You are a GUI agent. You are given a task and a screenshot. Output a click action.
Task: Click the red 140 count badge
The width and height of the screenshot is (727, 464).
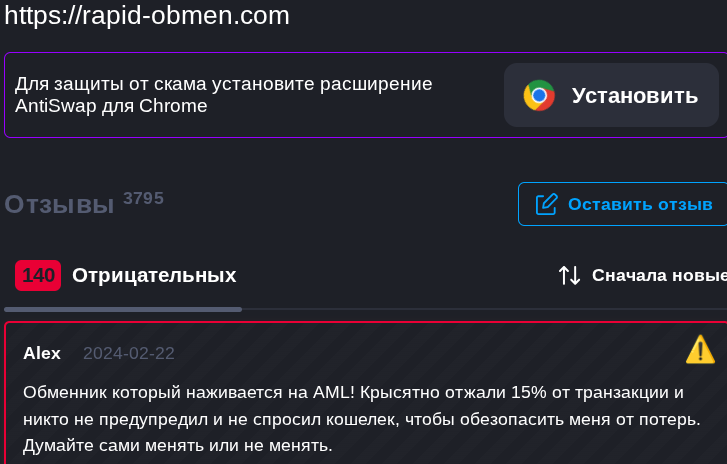[x=38, y=275]
